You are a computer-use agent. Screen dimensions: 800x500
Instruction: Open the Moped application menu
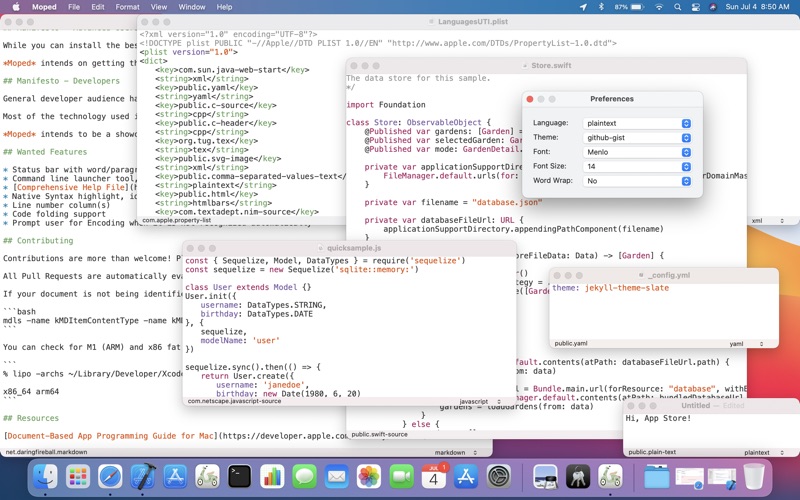44,7
